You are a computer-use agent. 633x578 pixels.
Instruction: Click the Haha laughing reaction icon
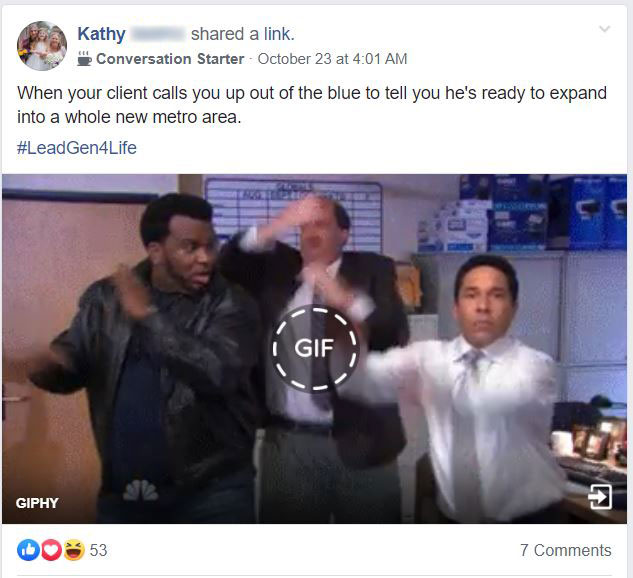point(73,550)
